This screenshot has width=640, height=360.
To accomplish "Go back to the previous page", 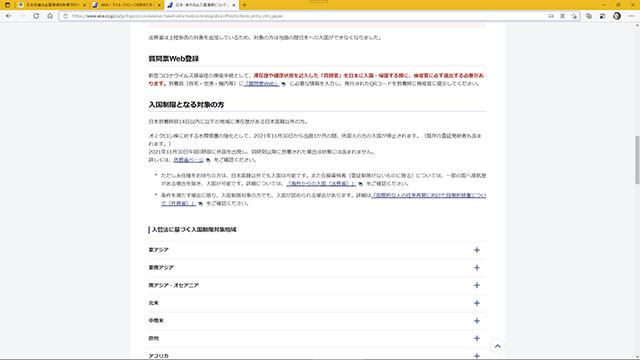I will (9, 16).
